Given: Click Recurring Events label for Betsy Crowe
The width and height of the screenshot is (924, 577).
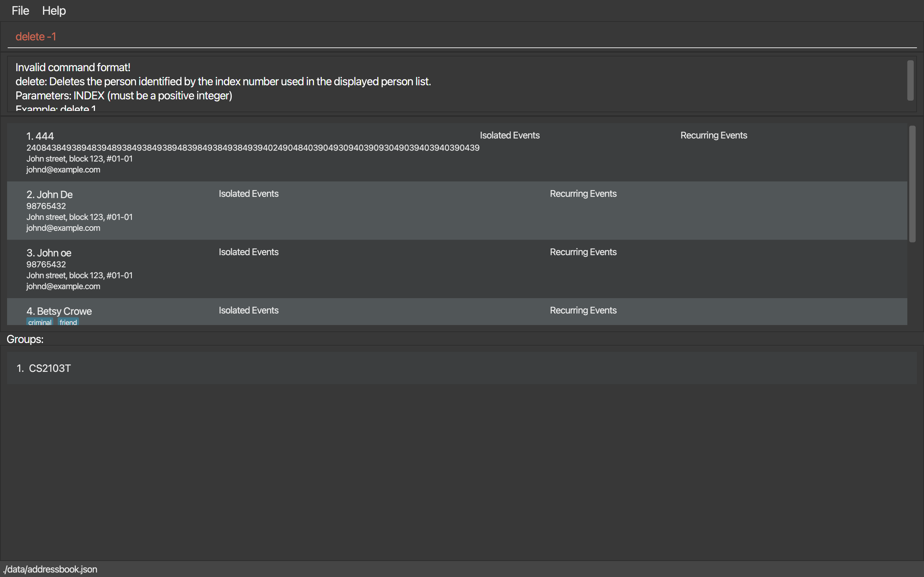Looking at the screenshot, I should [x=583, y=311].
